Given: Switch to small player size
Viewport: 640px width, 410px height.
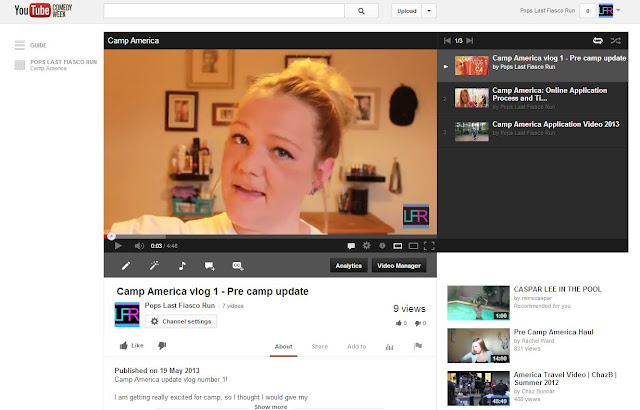Looking at the screenshot, I should point(398,246).
